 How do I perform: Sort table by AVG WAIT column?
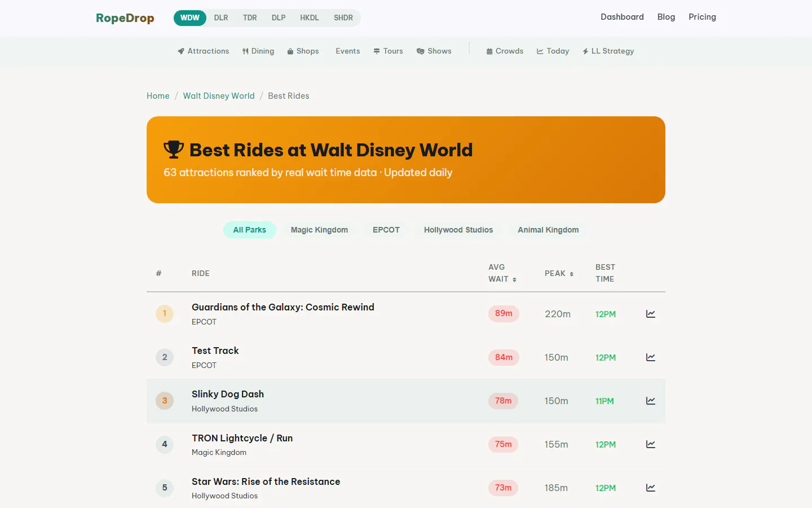(502, 273)
